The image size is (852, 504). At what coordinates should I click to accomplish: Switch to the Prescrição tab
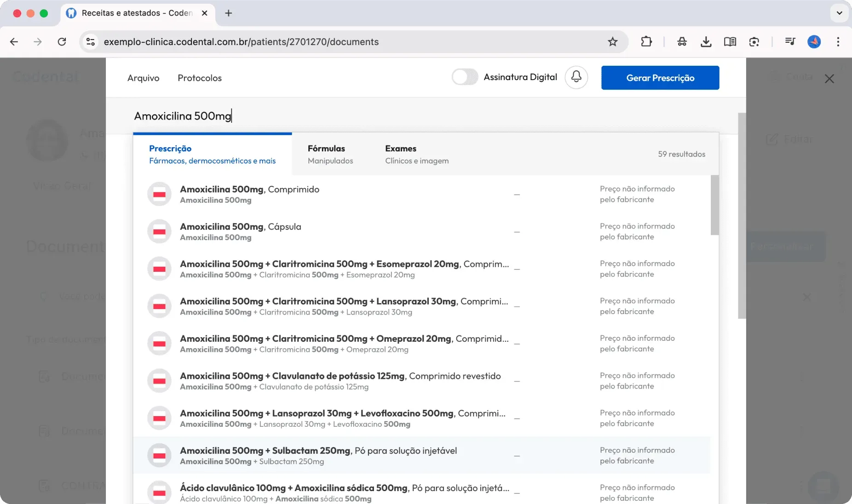coord(212,154)
